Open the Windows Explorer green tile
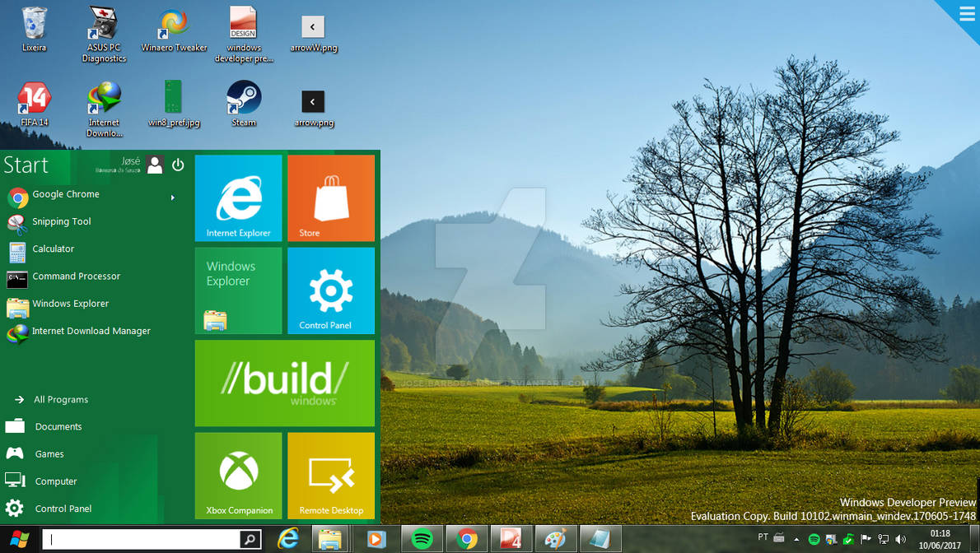980x553 pixels. pos(238,290)
